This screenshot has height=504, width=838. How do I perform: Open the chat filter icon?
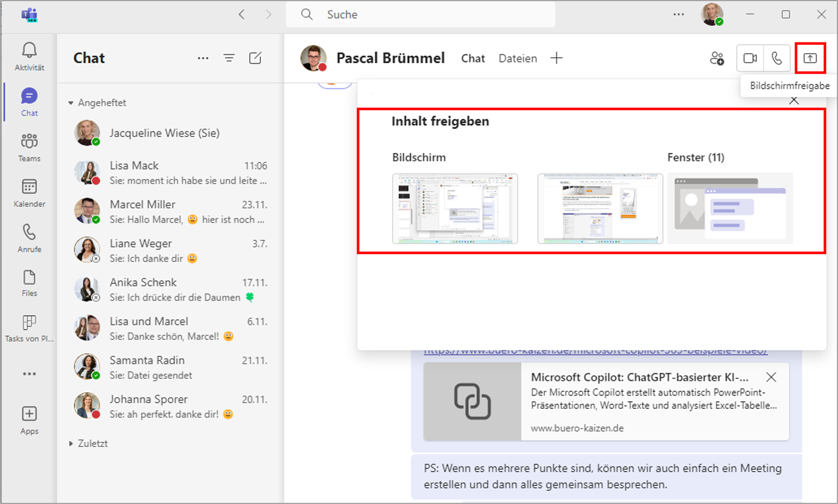pyautogui.click(x=229, y=58)
